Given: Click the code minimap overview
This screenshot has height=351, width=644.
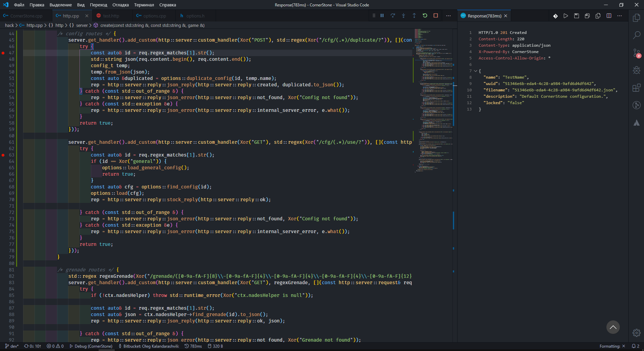Looking at the screenshot, I should pos(434,101).
